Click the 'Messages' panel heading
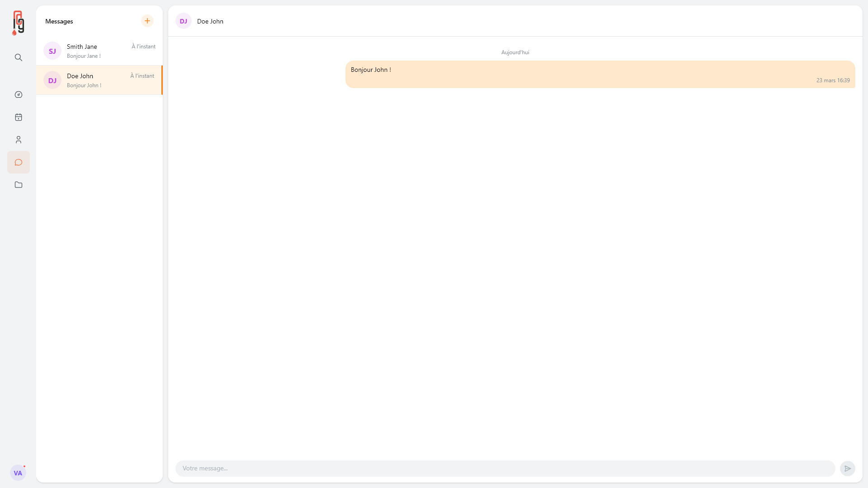868x488 pixels. (x=59, y=21)
